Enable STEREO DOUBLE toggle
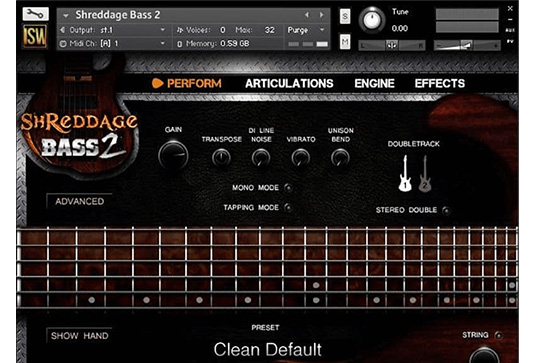 click(x=446, y=210)
